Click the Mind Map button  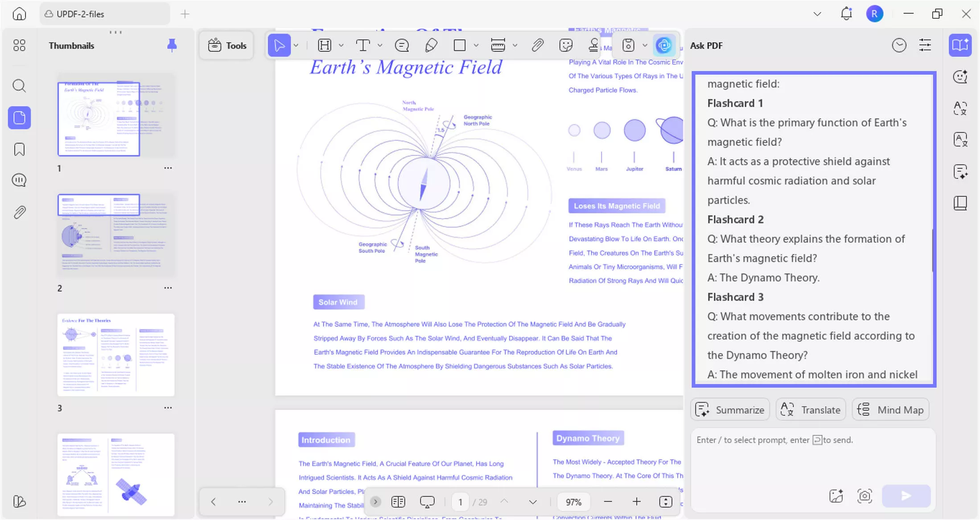pos(891,409)
